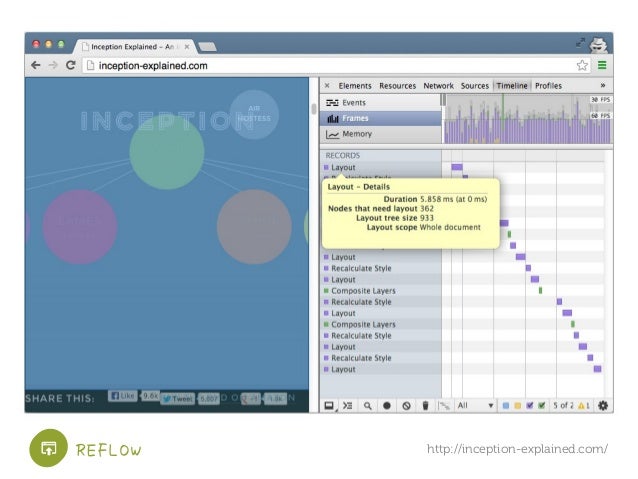Toggle DevTools dock side
The height and width of the screenshot is (479, 638).
329,406
